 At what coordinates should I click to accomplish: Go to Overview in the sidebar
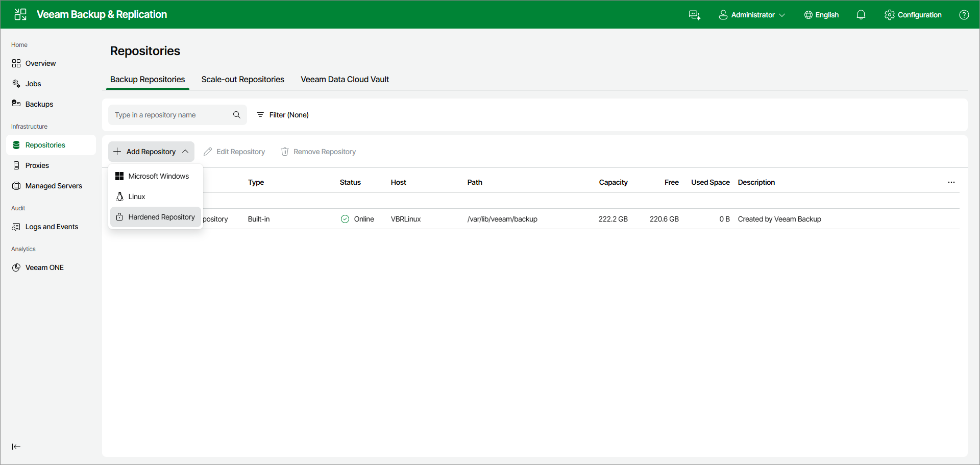[51, 63]
